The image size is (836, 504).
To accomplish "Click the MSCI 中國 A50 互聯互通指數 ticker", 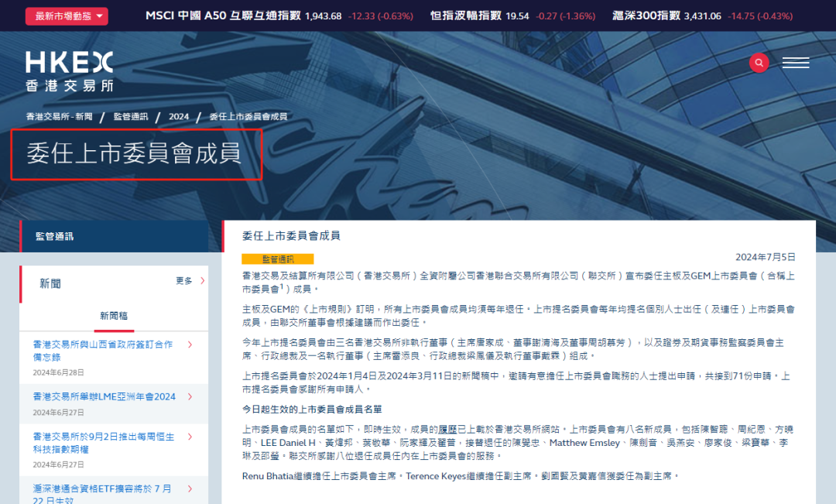I will tap(279, 16).
